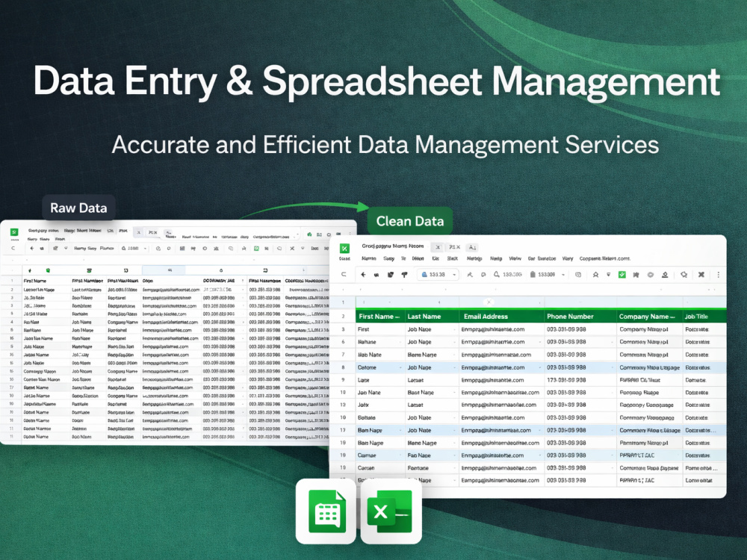The height and width of the screenshot is (560, 747).
Task: Click the green app logo in Clean Data window
Action: 344,248
